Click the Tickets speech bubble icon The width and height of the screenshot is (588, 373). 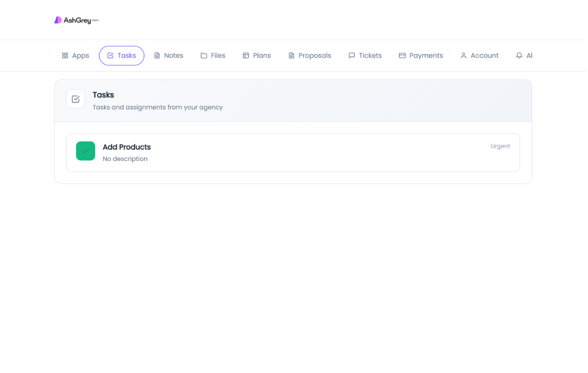(351, 55)
